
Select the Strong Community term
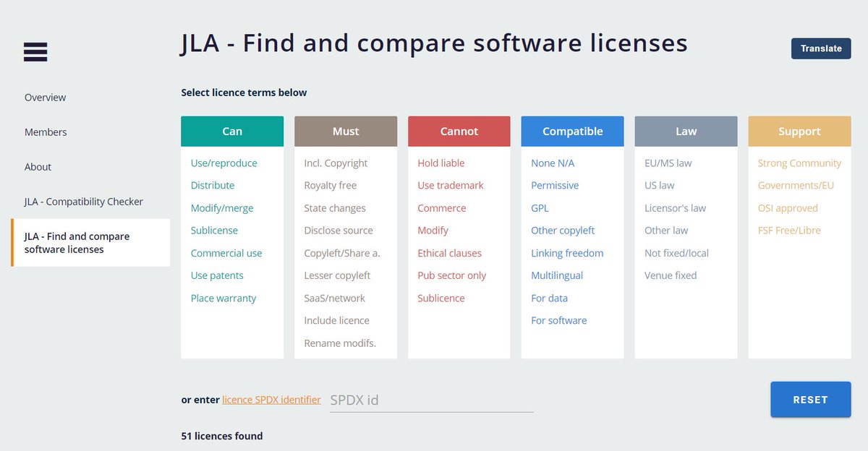tap(799, 163)
